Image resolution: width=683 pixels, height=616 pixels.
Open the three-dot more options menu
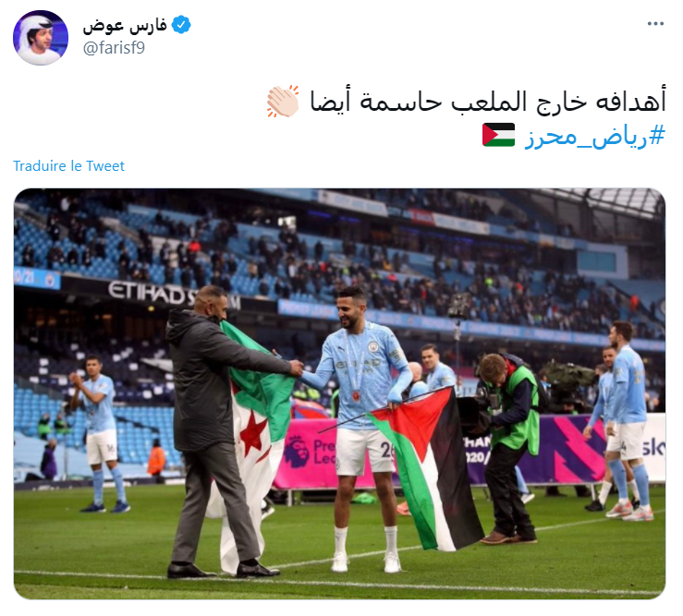coord(655,24)
